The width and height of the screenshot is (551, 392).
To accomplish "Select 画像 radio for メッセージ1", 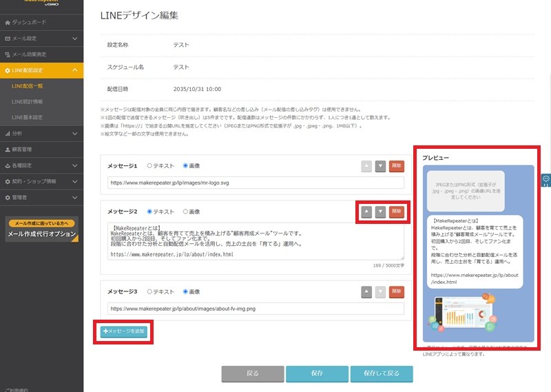I will [x=185, y=165].
